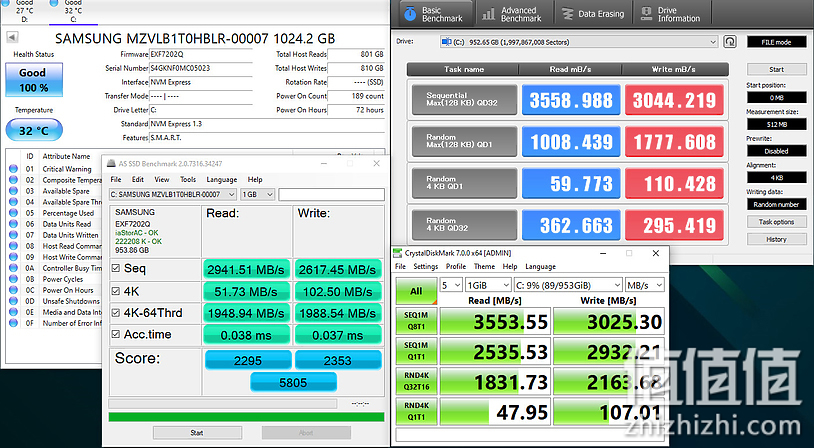Click status dot for Unsafe Shutdowns row
The height and width of the screenshot is (448, 814).
[13, 301]
